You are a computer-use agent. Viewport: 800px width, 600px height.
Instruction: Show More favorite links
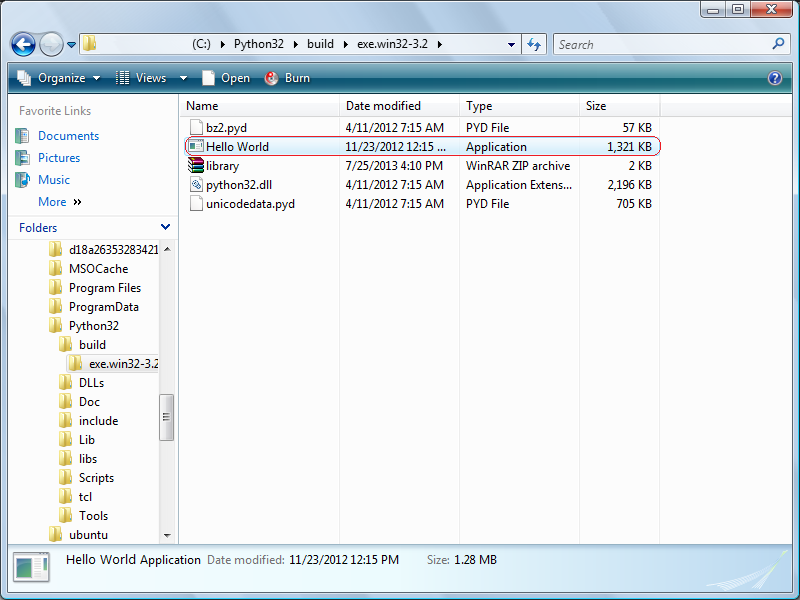60,202
